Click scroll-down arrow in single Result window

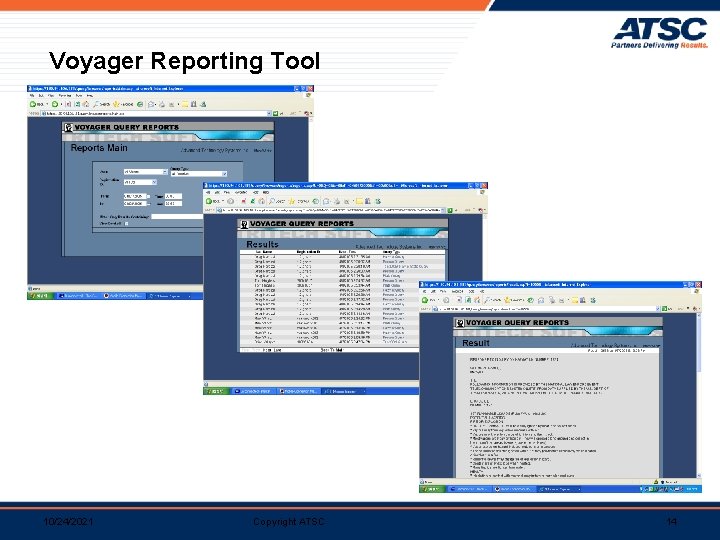click(699, 476)
